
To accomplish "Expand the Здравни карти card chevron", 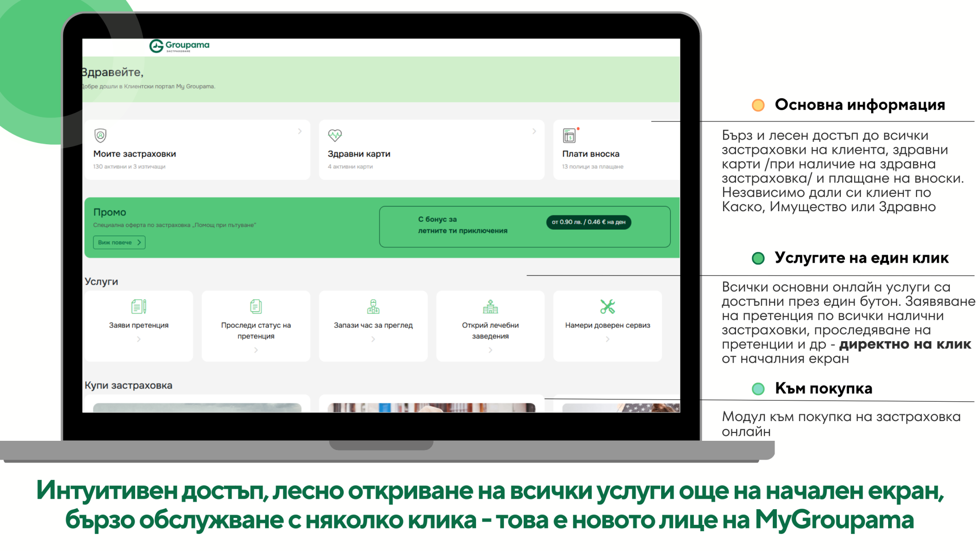I will click(x=534, y=131).
